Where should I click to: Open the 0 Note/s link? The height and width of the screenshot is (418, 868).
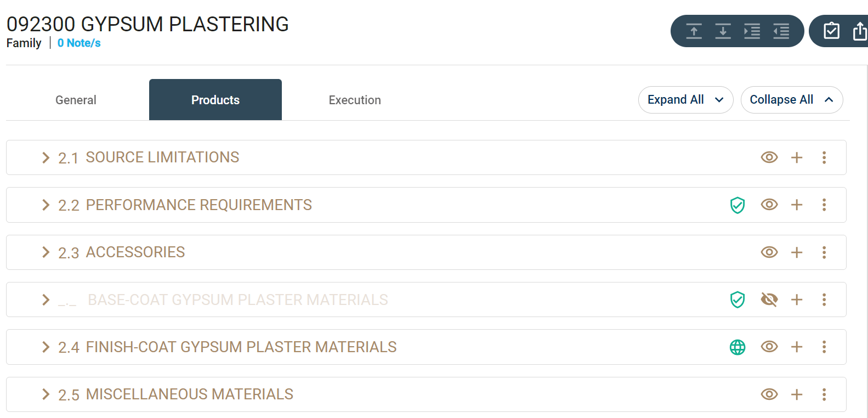pyautogui.click(x=79, y=43)
